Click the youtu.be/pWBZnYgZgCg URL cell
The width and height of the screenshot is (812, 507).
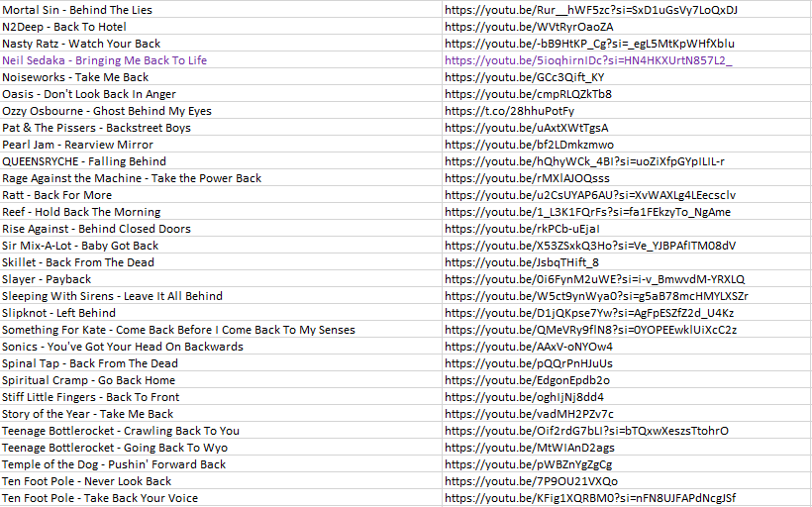[x=627, y=464]
